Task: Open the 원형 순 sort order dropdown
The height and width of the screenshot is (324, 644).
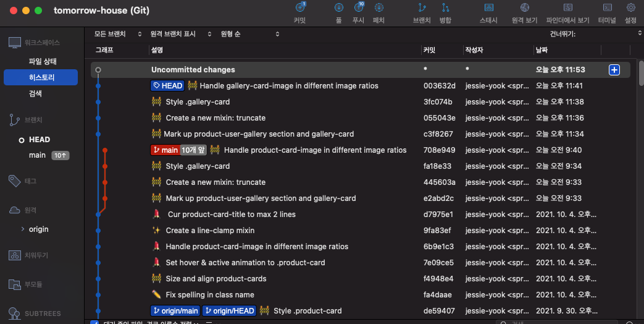Action: [249, 34]
